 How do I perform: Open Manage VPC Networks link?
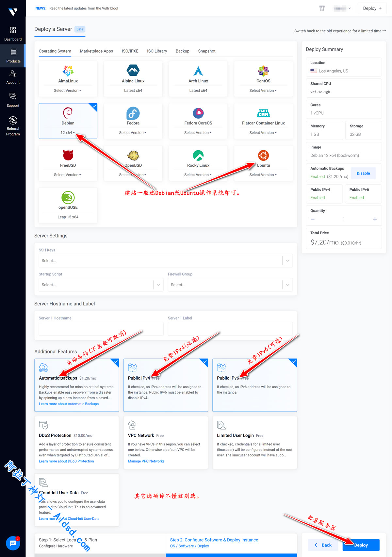pos(146,461)
